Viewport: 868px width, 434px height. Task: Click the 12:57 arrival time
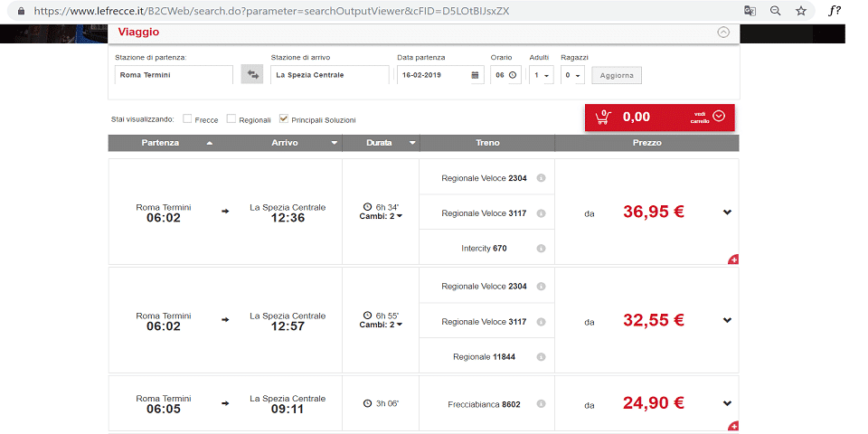[288, 326]
